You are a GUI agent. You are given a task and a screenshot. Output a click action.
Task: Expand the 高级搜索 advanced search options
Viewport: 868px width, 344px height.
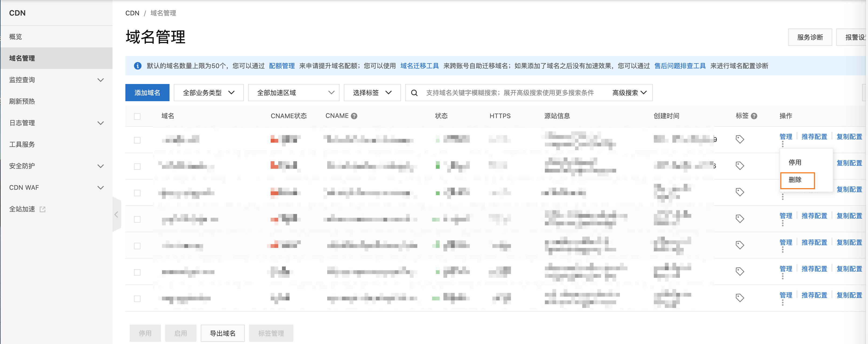coord(629,93)
